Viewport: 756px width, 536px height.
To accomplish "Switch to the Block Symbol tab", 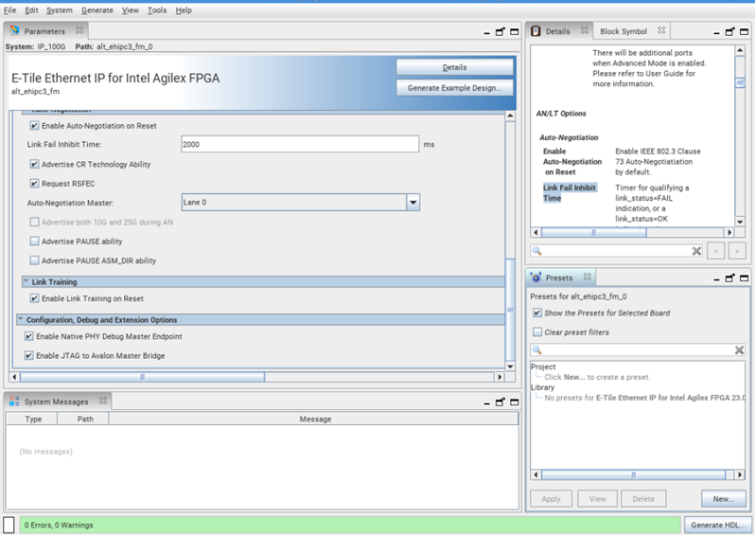I will pyautogui.click(x=623, y=31).
